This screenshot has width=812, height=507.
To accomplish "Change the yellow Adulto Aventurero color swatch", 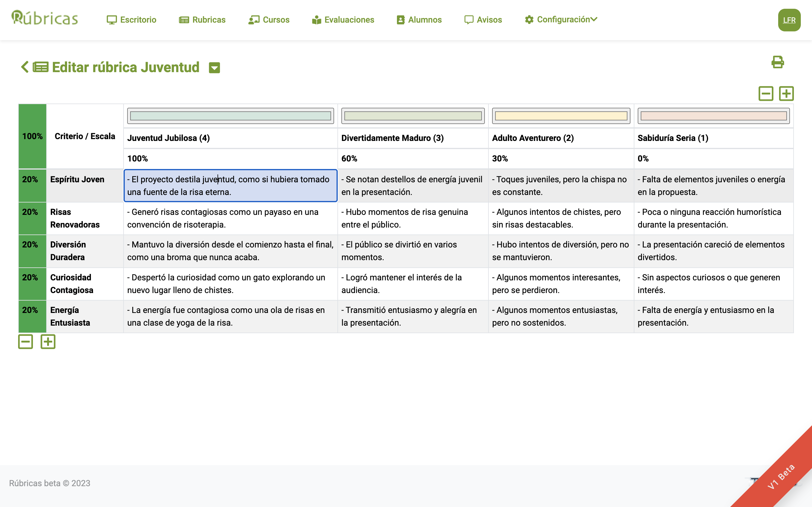I will 561,116.
